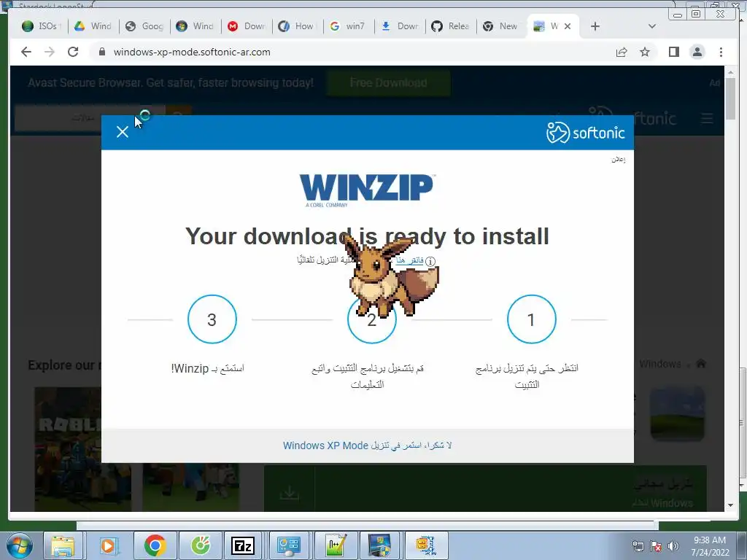747x560 pixels.
Task: Click the info icon beside the Arabic link
Action: point(430,262)
